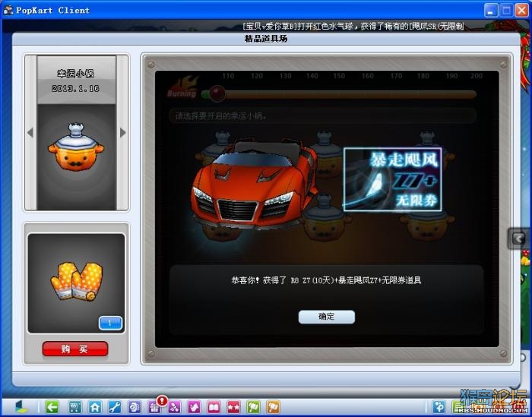
Task: Click the orange R8 Z7 kart image
Action: (254, 185)
